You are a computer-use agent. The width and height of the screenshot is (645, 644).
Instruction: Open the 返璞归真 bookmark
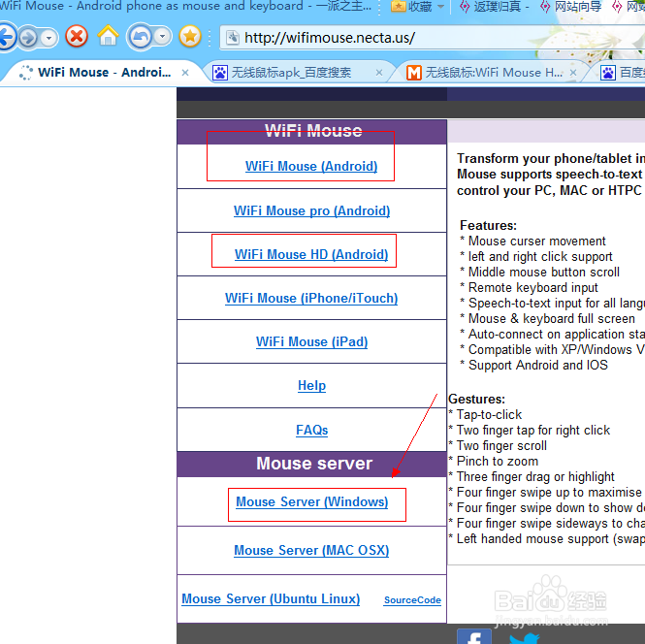pyautogui.click(x=495, y=6)
